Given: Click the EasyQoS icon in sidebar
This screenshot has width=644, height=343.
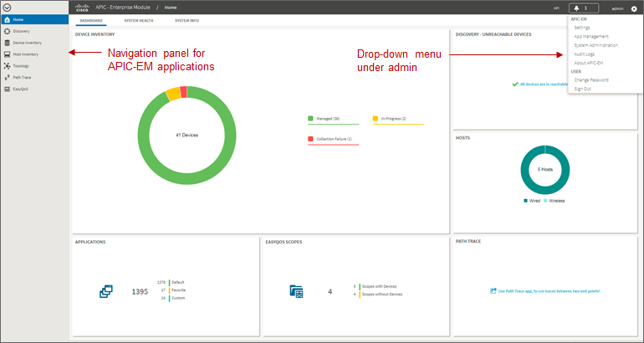Looking at the screenshot, I should [x=7, y=89].
